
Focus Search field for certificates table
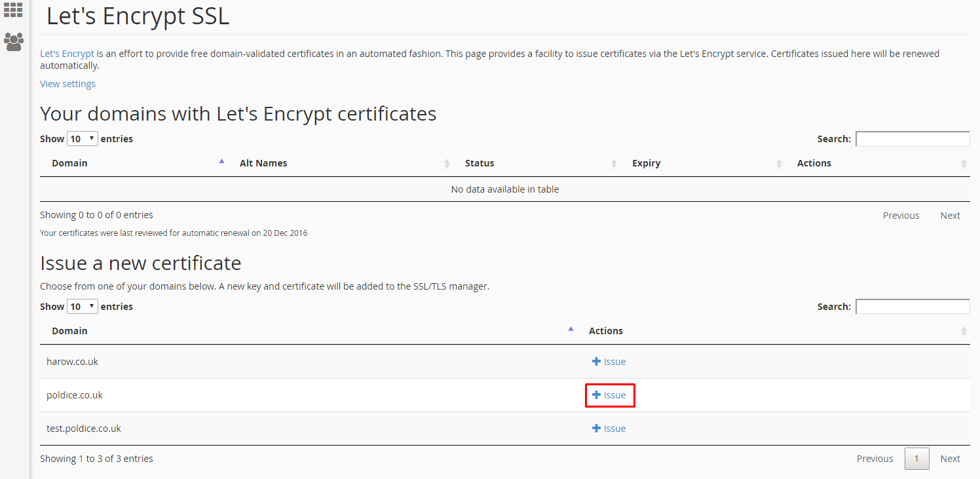[x=913, y=139]
